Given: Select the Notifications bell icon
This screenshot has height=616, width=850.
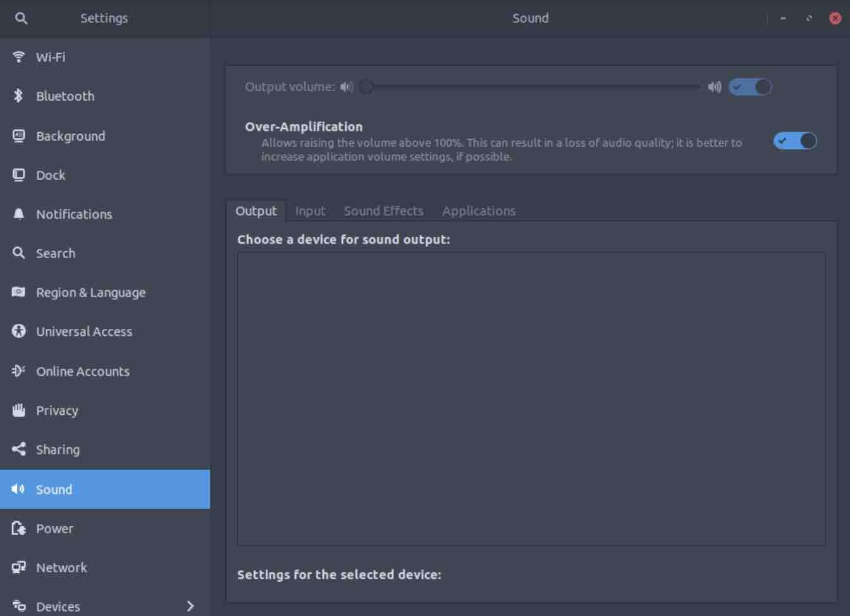Looking at the screenshot, I should tap(18, 214).
